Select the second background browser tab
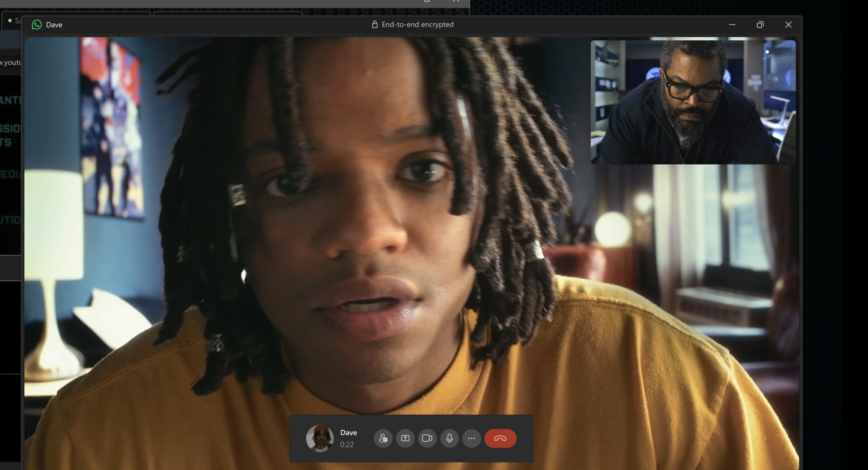Image resolution: width=868 pixels, height=470 pixels. tap(228, 14)
